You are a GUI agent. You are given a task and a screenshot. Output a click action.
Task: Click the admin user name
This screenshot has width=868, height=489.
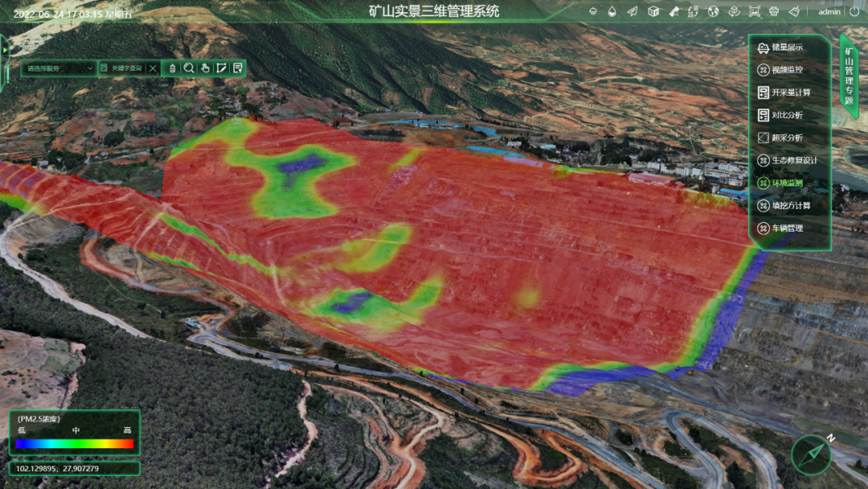(x=829, y=11)
